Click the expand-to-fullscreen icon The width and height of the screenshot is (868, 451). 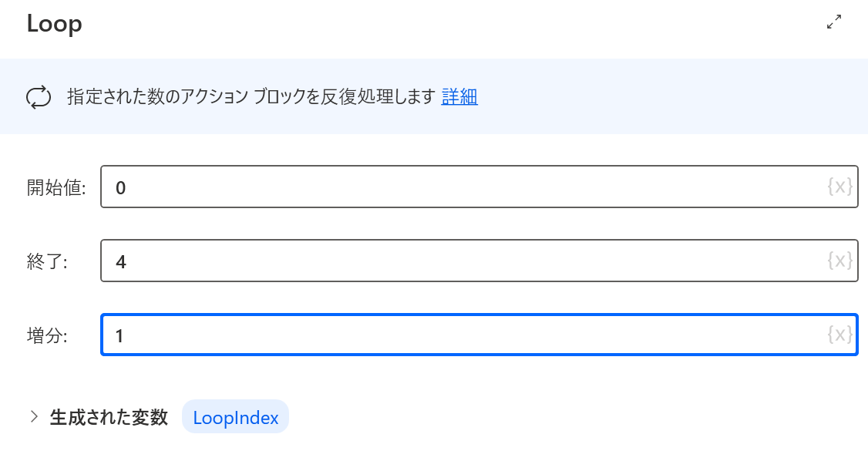click(x=834, y=22)
